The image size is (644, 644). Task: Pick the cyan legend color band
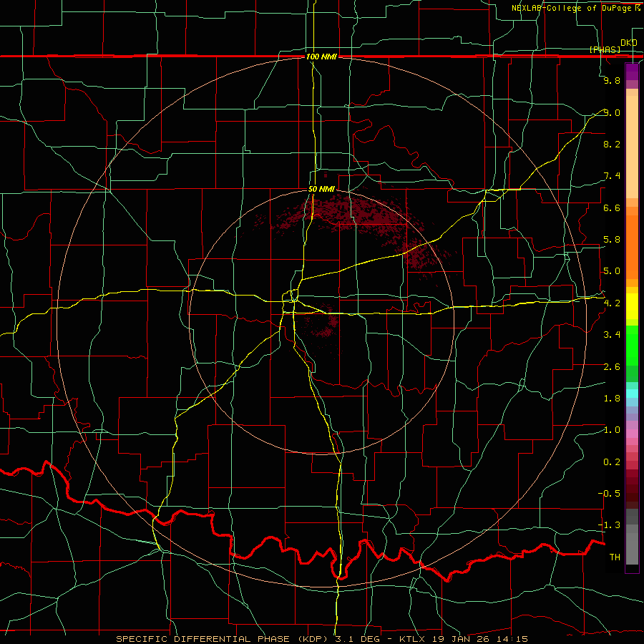(632, 393)
